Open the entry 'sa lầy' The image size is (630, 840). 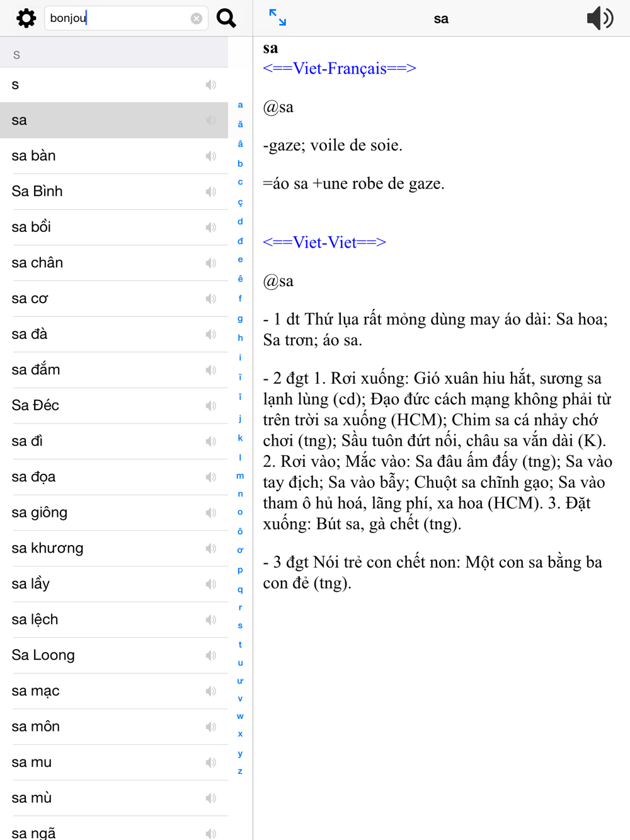(114, 584)
